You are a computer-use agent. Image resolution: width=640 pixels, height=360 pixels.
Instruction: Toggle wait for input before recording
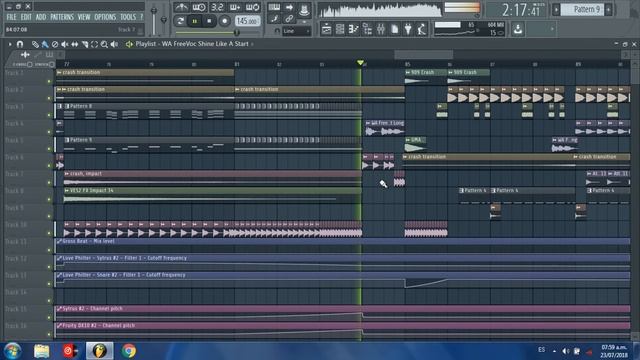(x=199, y=7)
